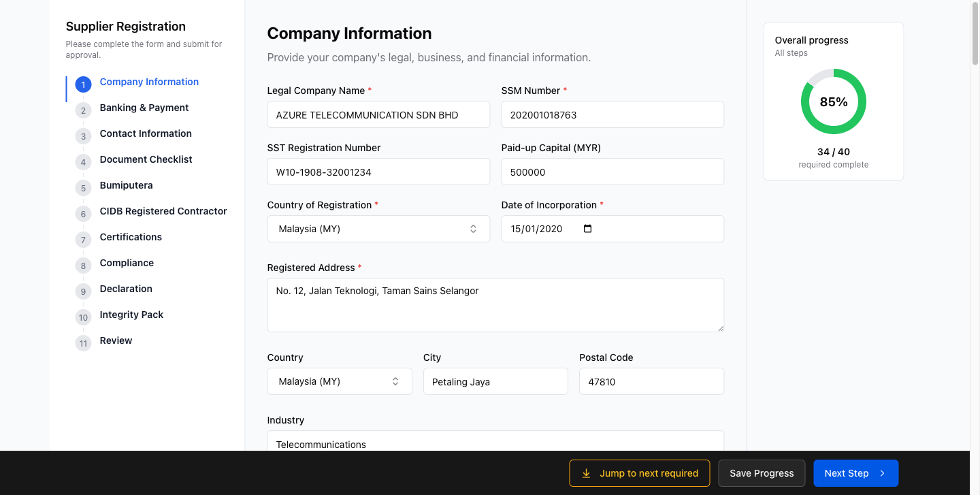This screenshot has height=495, width=980.
Task: Click the SSM Number field
Action: click(612, 114)
